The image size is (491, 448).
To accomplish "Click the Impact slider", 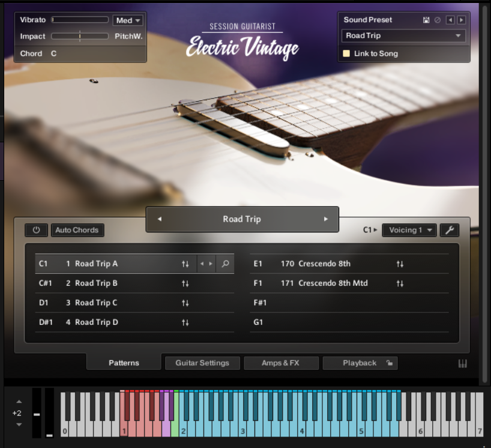I will 80,37.
